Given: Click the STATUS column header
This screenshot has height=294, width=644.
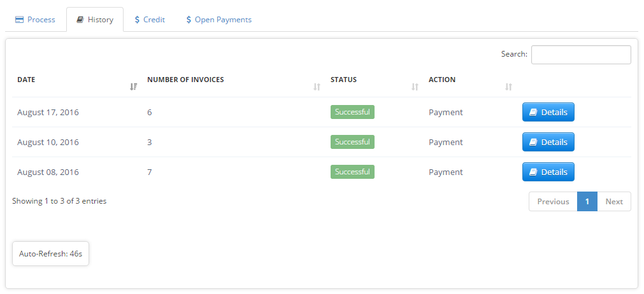Looking at the screenshot, I should (x=344, y=80).
